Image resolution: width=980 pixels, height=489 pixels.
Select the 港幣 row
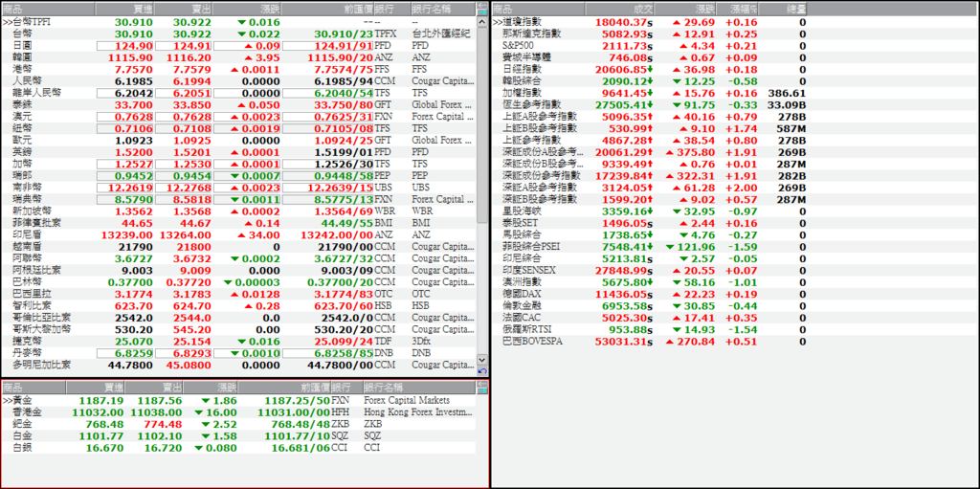coord(238,69)
